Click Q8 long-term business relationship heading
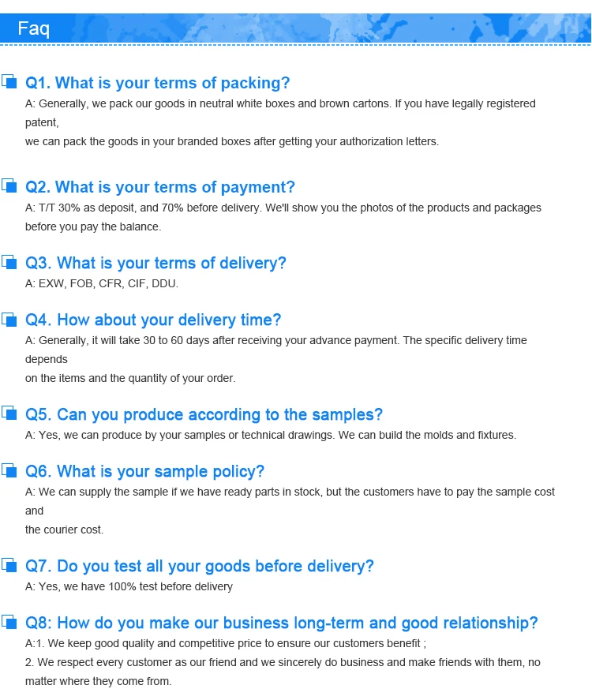 pyautogui.click(x=282, y=623)
